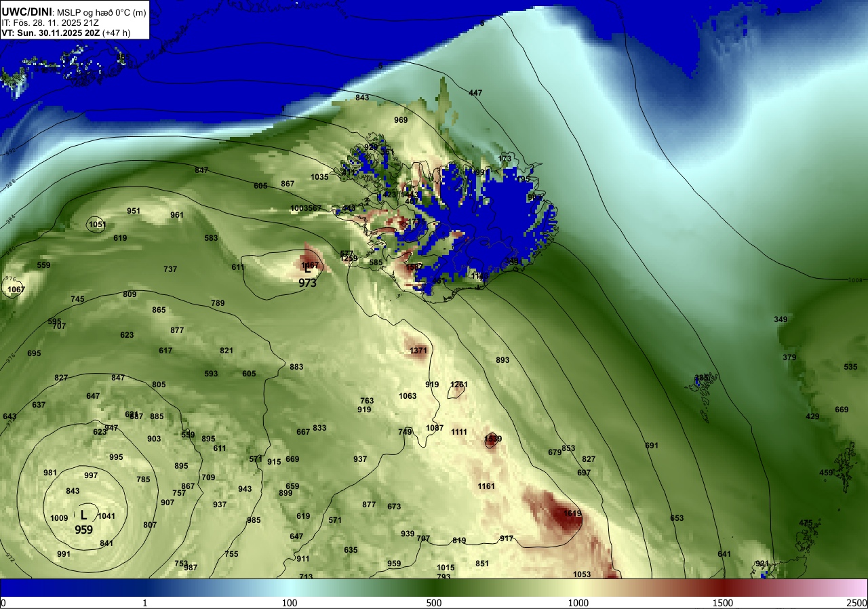Click the 535 value near the right edge

[850, 367]
